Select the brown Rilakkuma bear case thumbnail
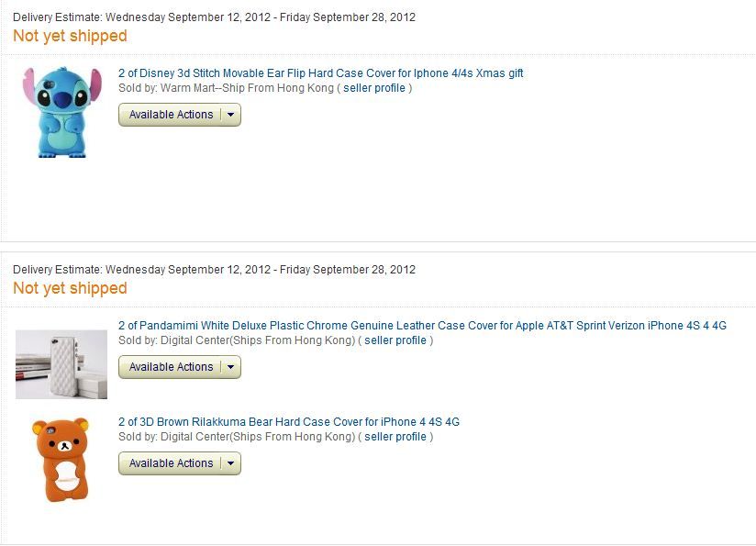The image size is (756, 546). tap(60, 460)
